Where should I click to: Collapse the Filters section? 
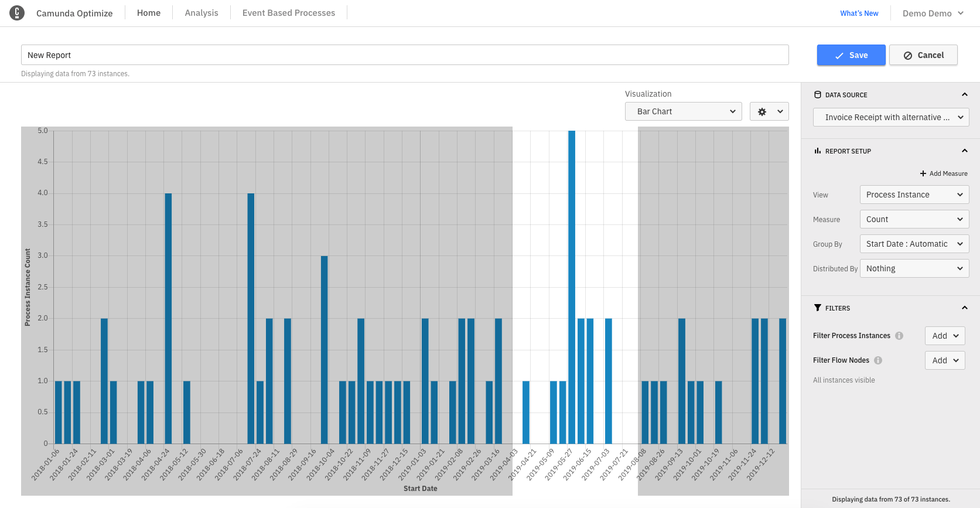[x=964, y=308]
